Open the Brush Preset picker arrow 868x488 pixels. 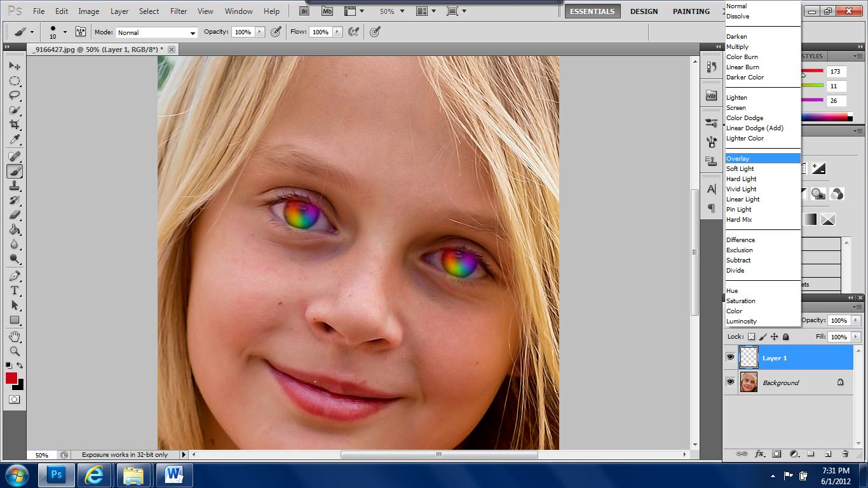coord(65,32)
